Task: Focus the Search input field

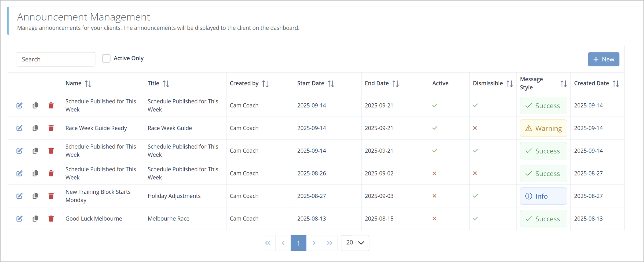Action: (x=56, y=59)
